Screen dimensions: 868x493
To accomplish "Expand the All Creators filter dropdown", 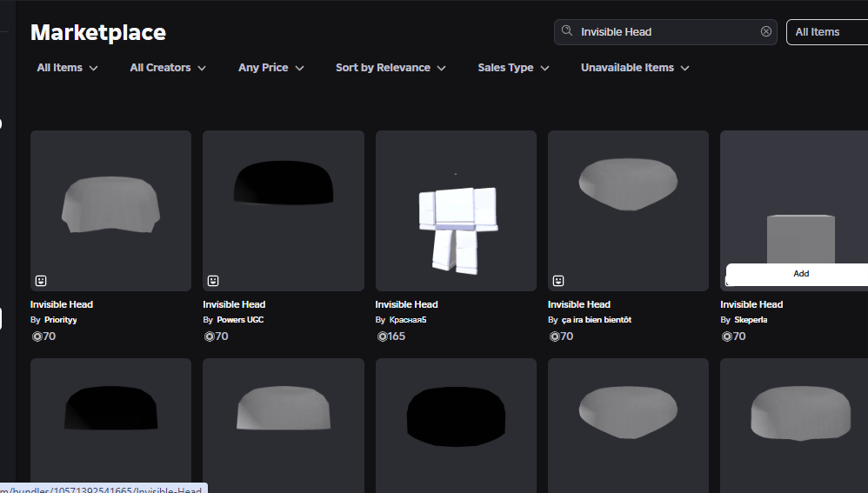I will point(168,68).
